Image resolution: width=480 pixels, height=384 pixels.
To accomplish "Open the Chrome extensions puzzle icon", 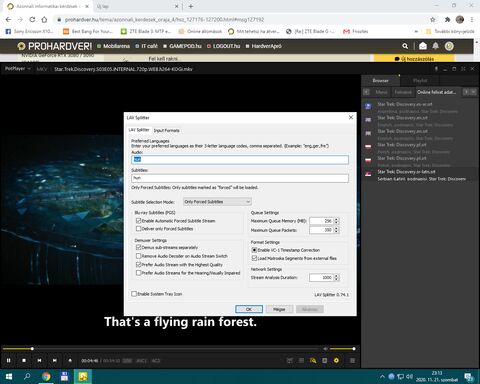I will (447, 20).
